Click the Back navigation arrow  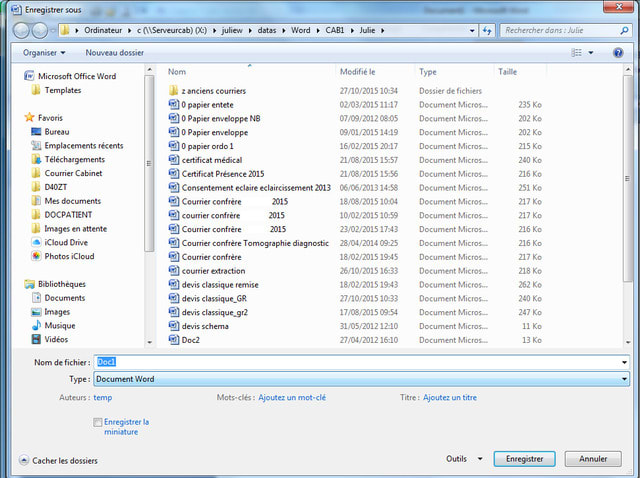(21, 31)
